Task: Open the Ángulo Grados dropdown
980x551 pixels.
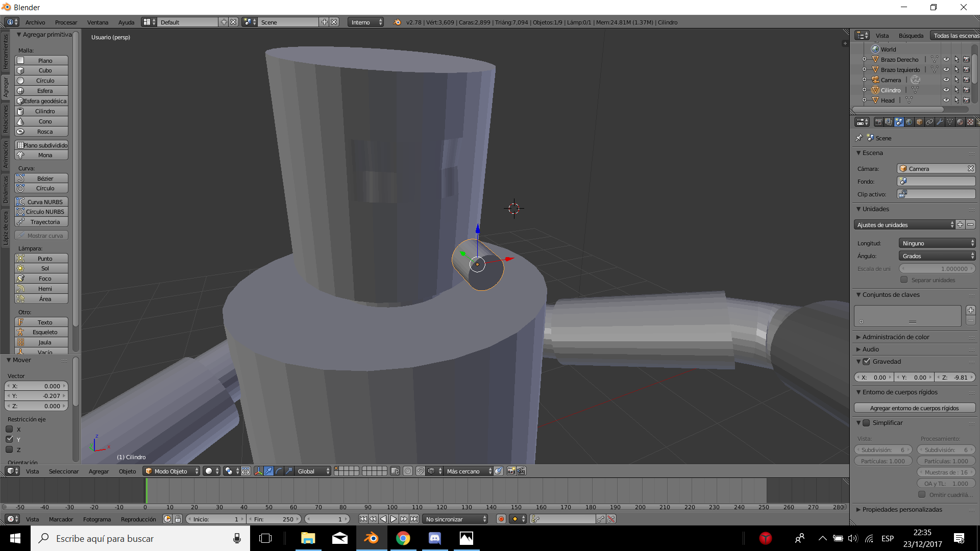Action: point(937,256)
